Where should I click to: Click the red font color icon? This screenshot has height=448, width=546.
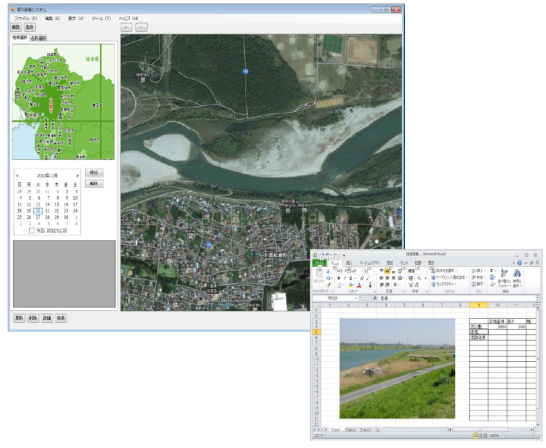click(x=359, y=285)
